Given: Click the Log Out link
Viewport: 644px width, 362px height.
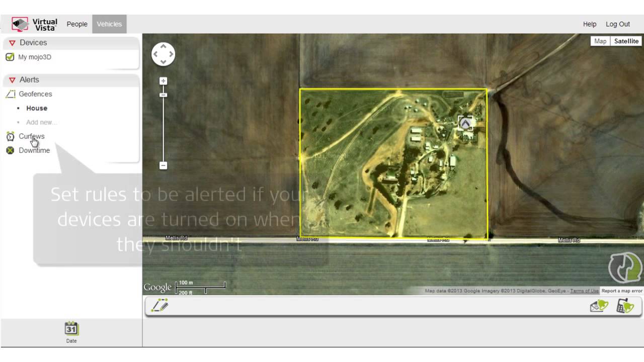Looking at the screenshot, I should [618, 24].
